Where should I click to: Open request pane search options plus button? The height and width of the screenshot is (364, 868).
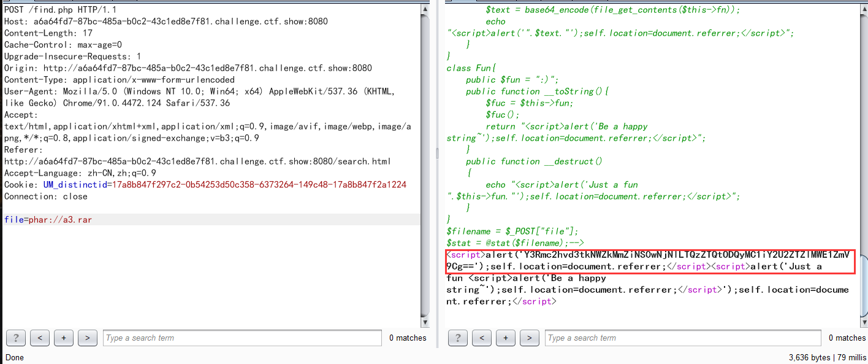64,338
